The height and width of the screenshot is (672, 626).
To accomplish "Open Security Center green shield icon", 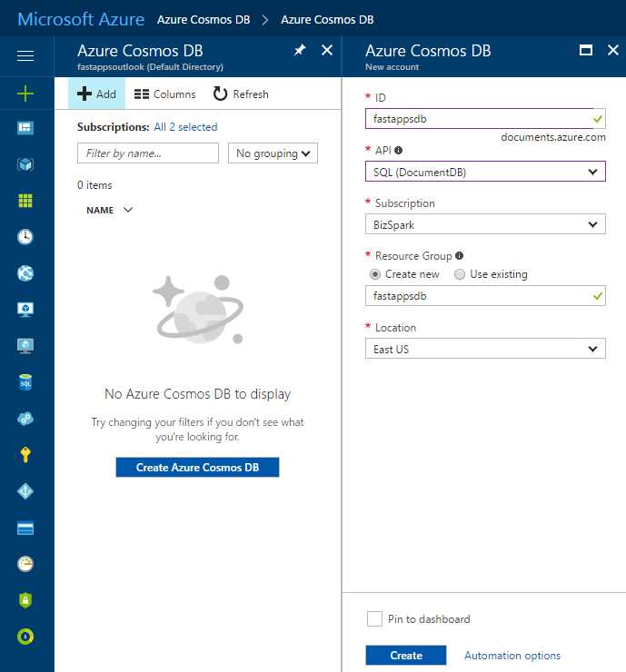I will [25, 600].
